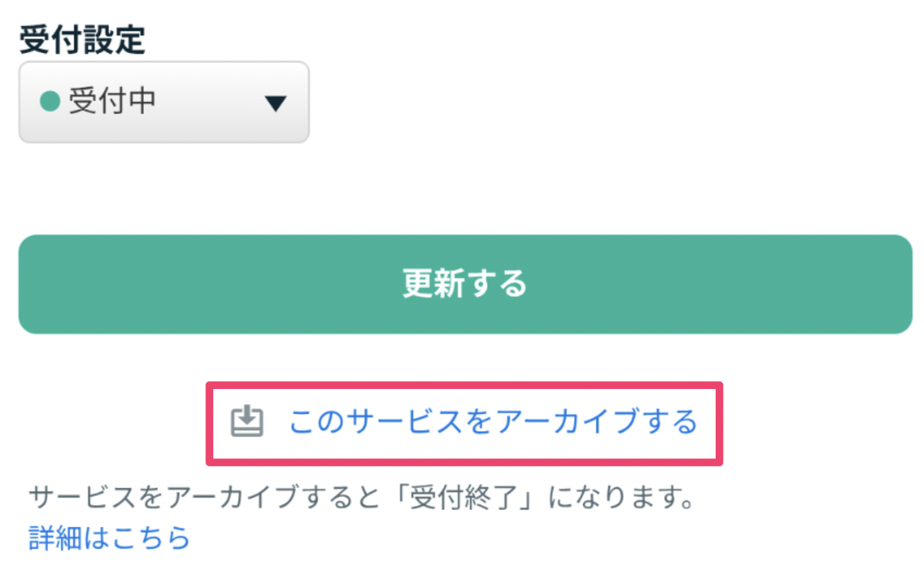Select the archive download icon beside the link
The image size is (924, 574).
coord(246,421)
